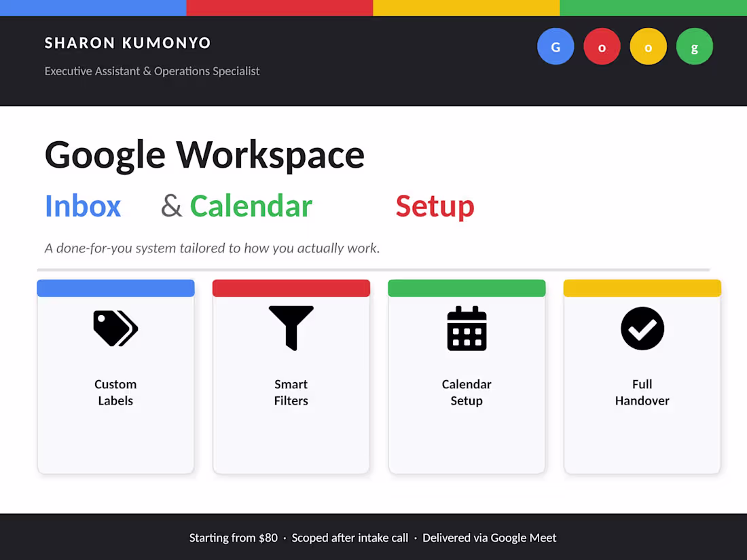
Task: Click the gray ampersand in the heading
Action: point(172,206)
